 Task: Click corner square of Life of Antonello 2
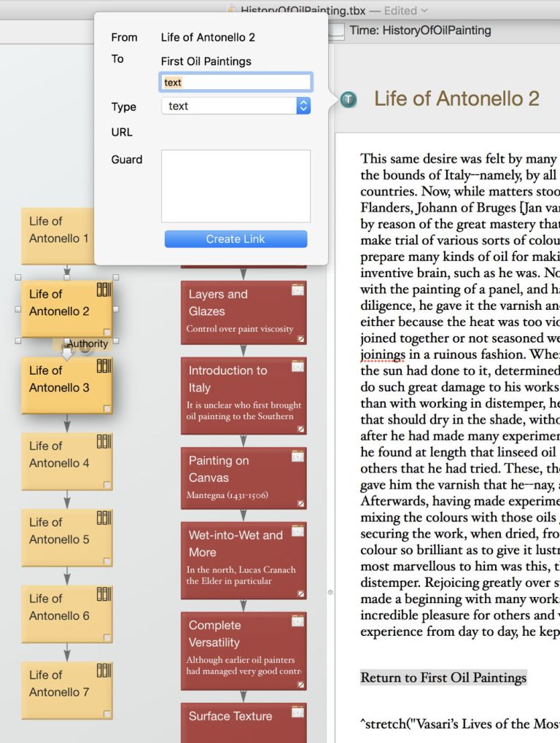[107, 332]
